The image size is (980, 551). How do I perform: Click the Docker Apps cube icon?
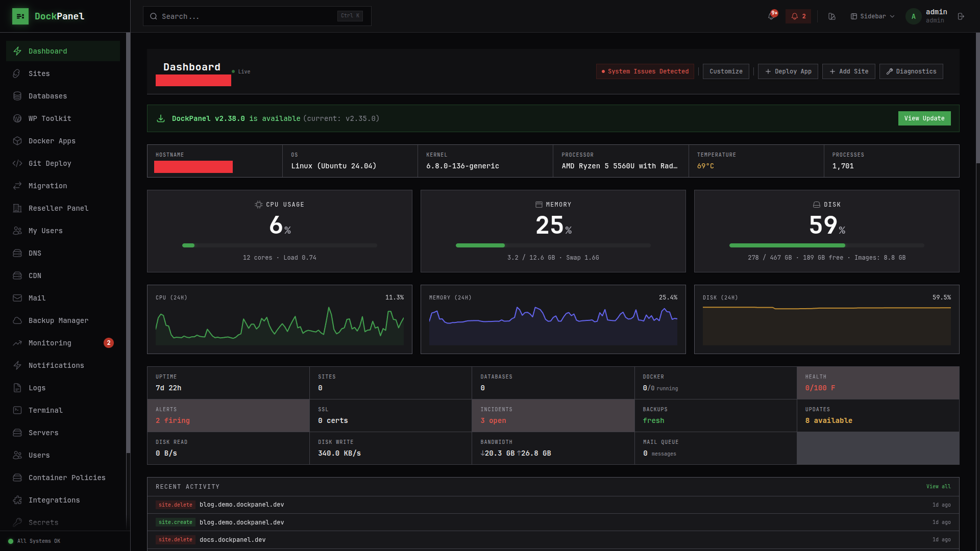[17, 141]
